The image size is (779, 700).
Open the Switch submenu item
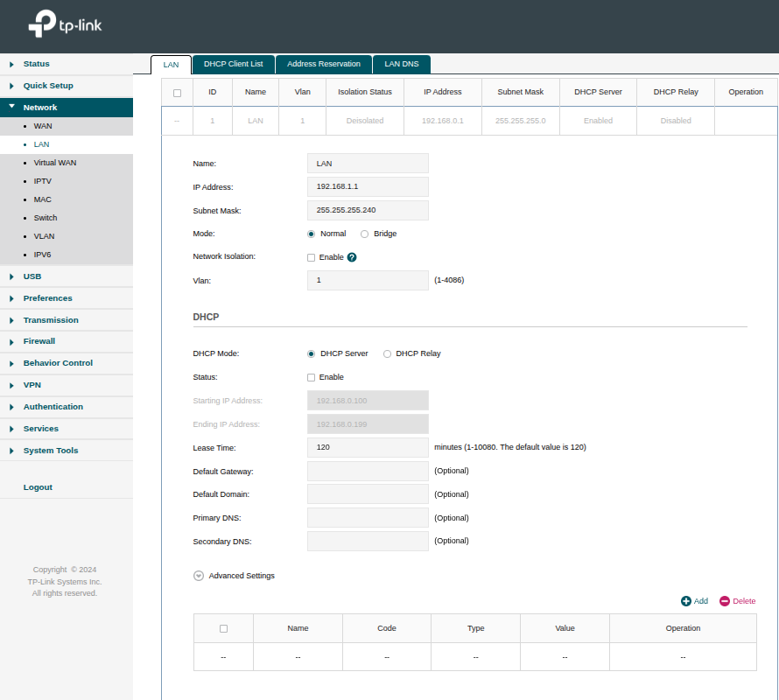pyautogui.click(x=67, y=218)
